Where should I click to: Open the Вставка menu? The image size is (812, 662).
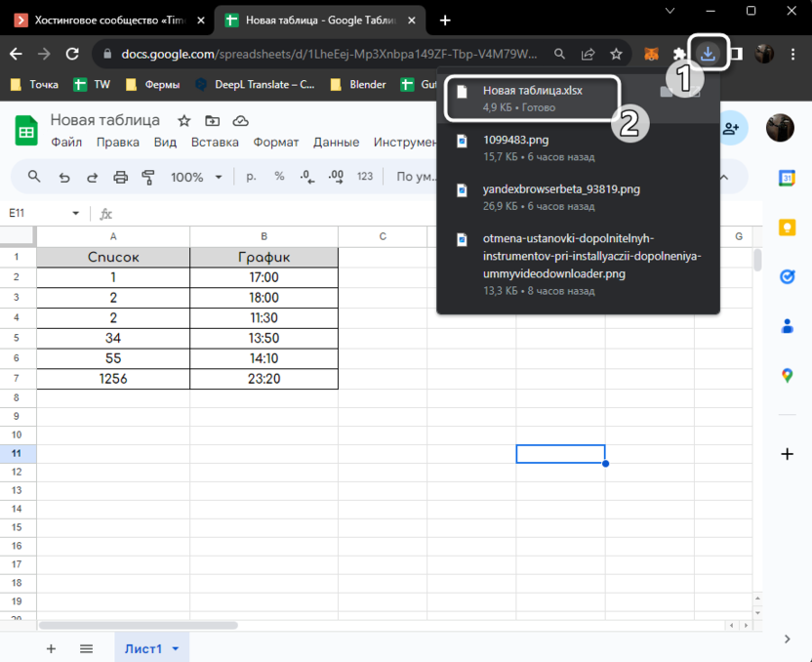[215, 143]
